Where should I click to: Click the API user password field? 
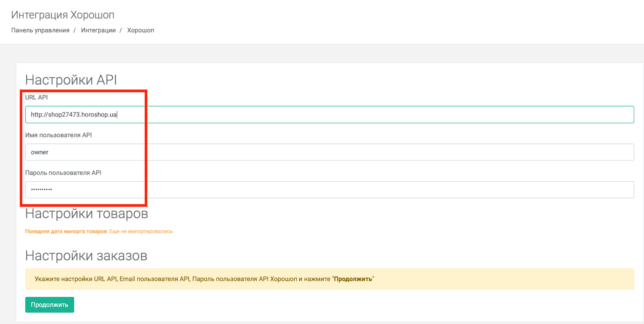click(x=329, y=190)
